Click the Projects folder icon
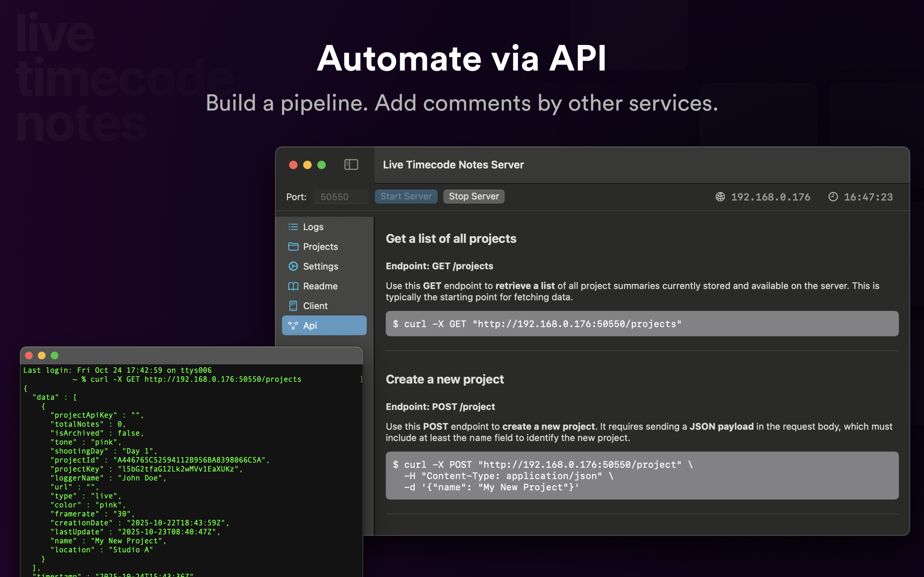The height and width of the screenshot is (577, 924). point(293,247)
